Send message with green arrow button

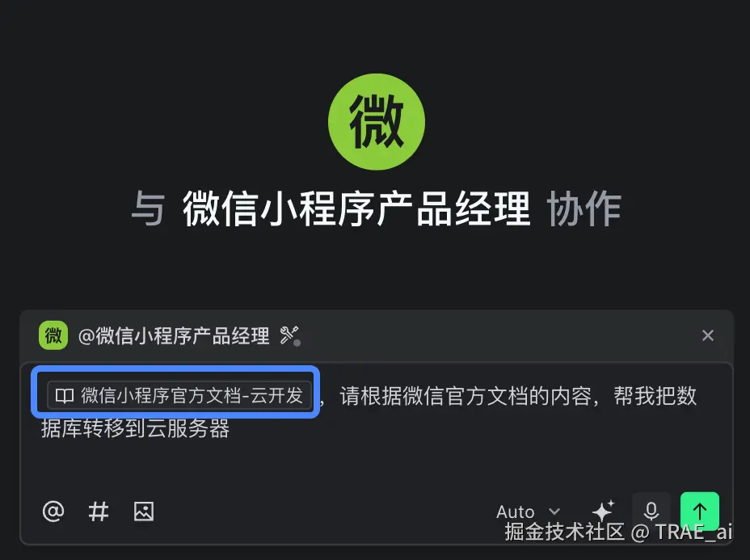click(700, 511)
